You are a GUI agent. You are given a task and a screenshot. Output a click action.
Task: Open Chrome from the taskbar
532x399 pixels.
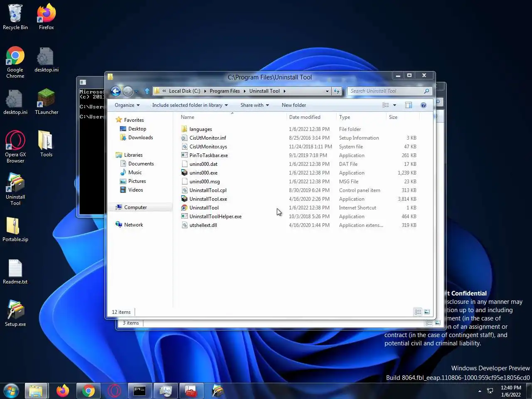click(x=88, y=391)
